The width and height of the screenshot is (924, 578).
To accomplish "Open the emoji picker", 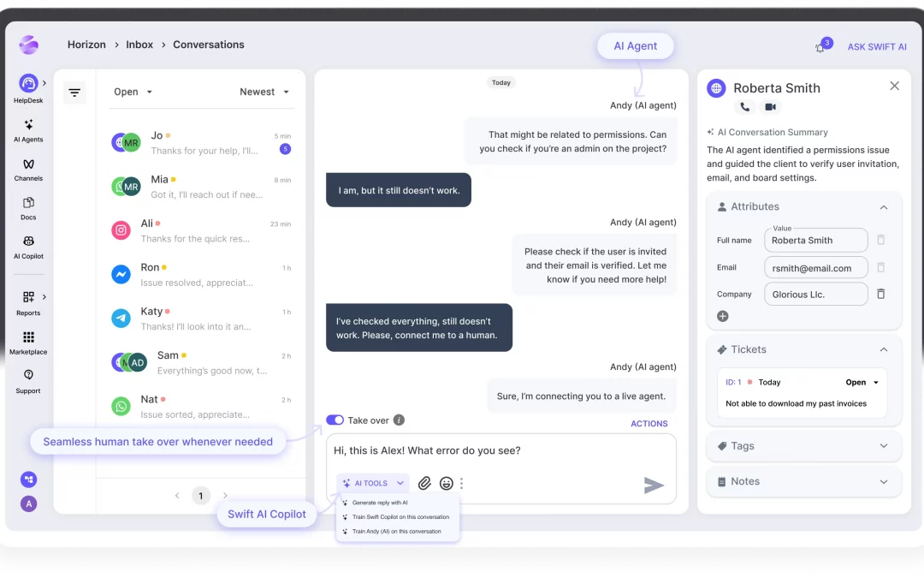I will [446, 484].
